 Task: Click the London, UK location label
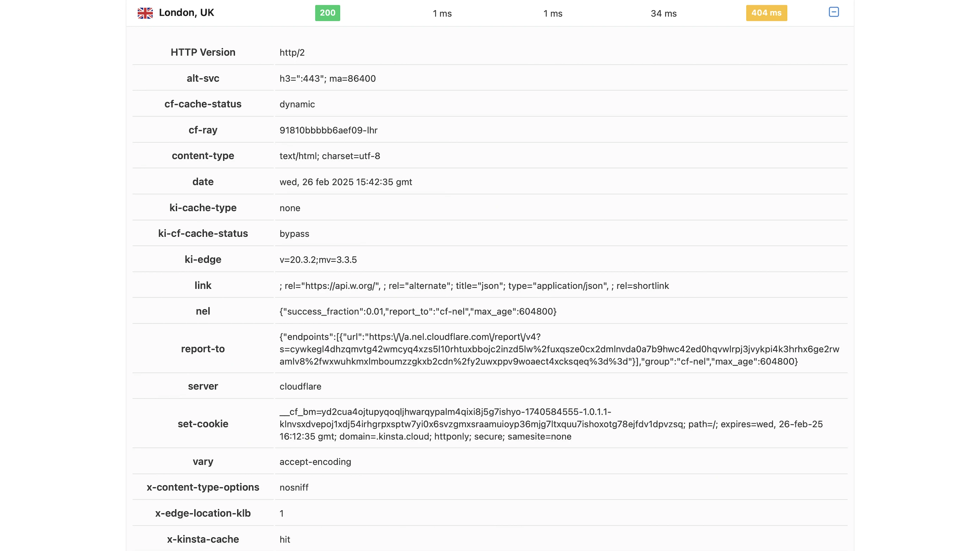click(187, 13)
